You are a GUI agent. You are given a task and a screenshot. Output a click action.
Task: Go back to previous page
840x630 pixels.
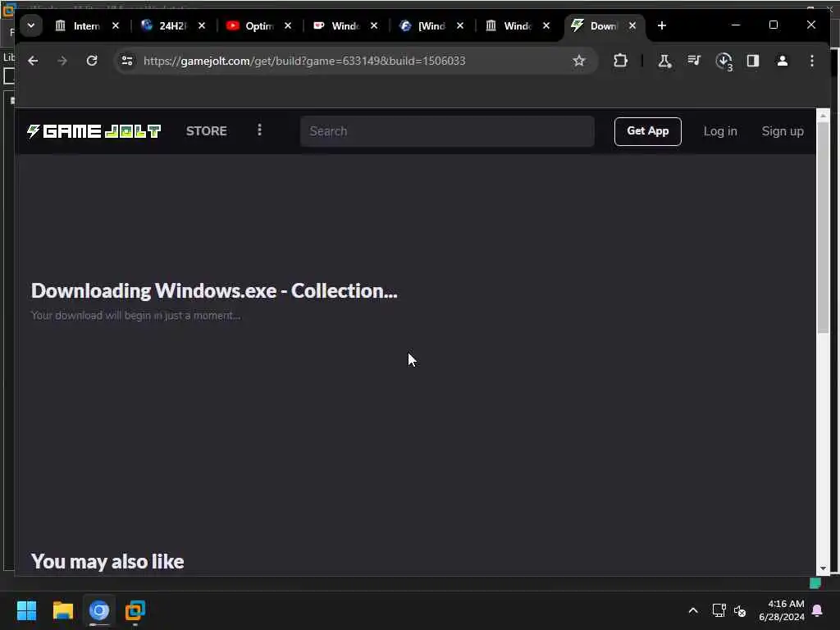tap(33, 61)
